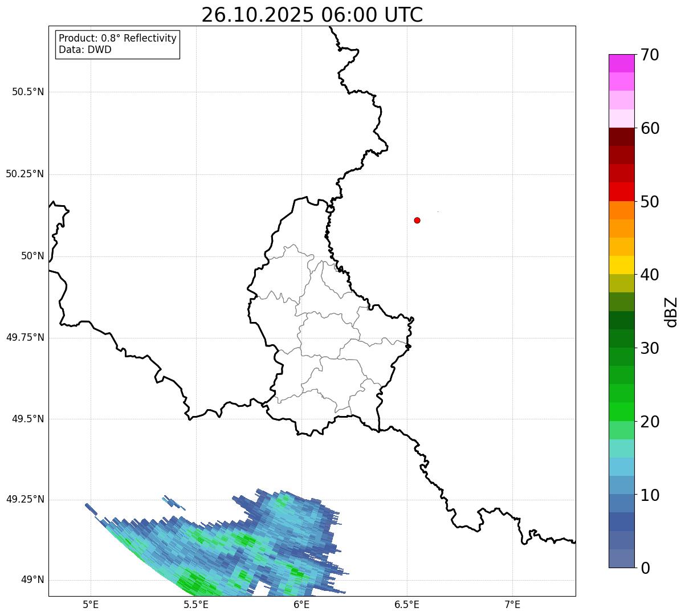The height and width of the screenshot is (616, 685).
Task: Click the 50.5°N latitude tick label
Action: (x=28, y=92)
